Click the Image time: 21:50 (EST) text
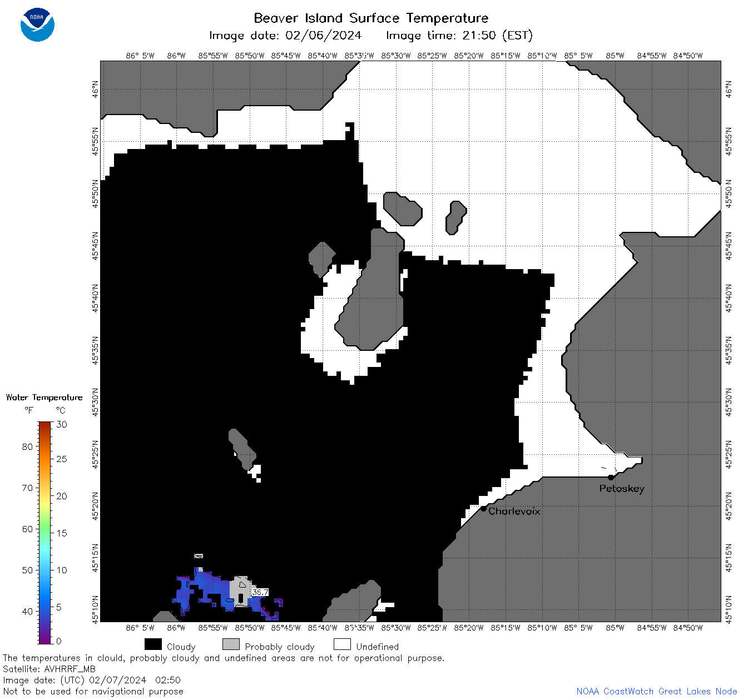743x700 pixels. point(459,36)
